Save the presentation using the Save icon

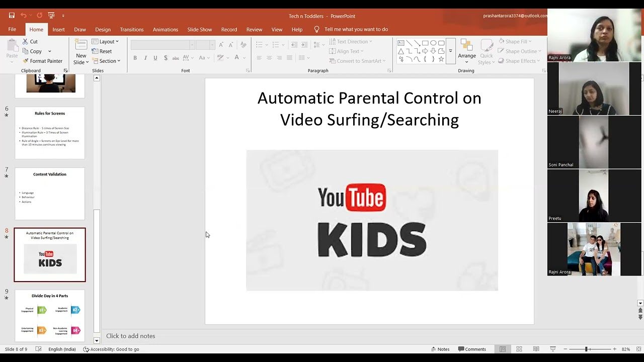[12, 16]
